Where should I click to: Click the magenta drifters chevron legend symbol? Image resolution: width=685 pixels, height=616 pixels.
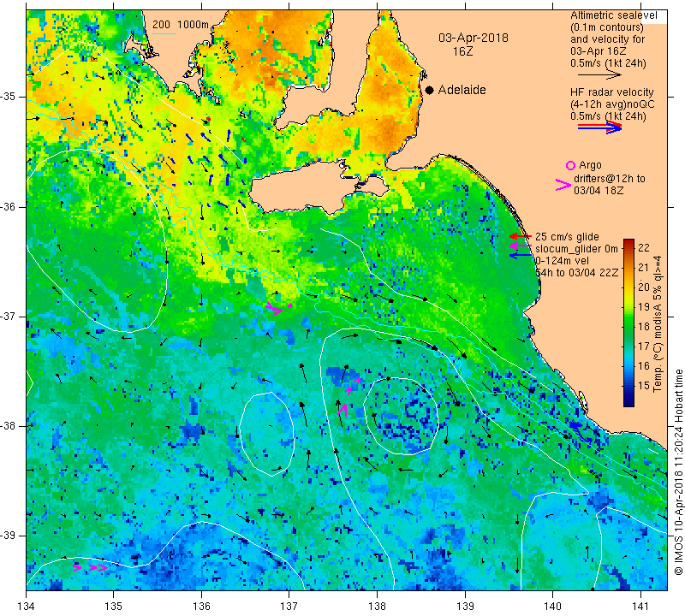pos(563,185)
